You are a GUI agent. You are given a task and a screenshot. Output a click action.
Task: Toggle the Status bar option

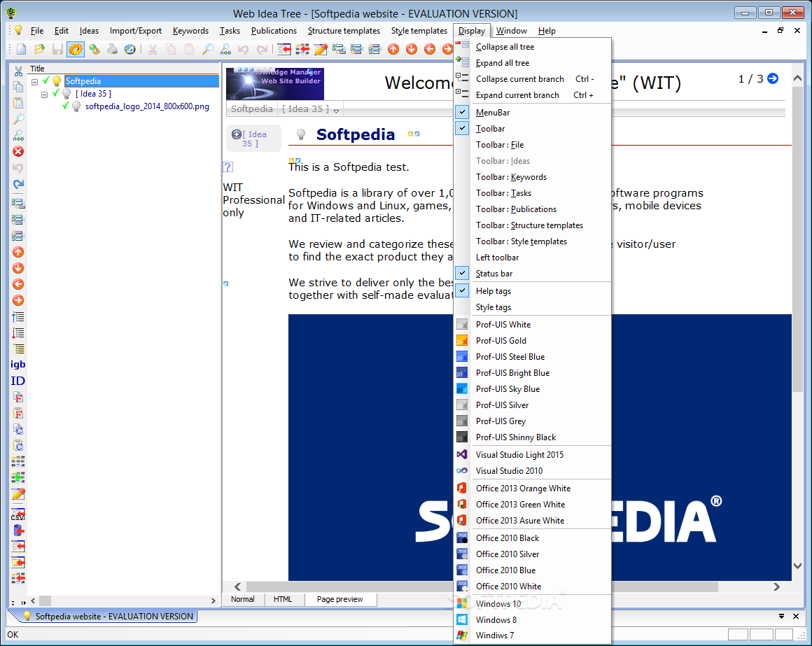533,273
